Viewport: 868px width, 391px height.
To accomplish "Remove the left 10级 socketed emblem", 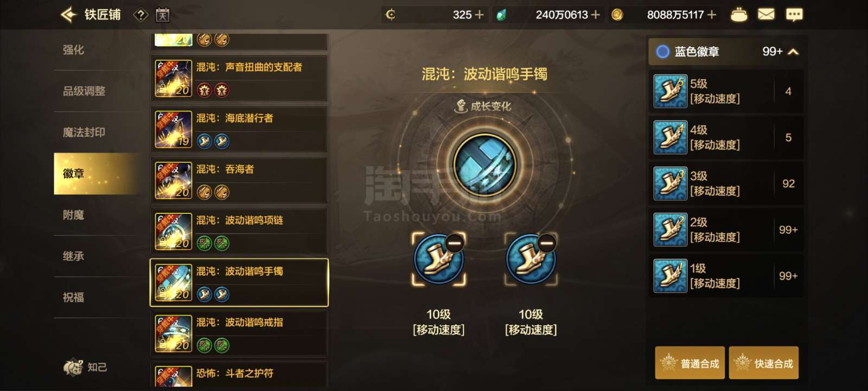I will click(x=454, y=243).
